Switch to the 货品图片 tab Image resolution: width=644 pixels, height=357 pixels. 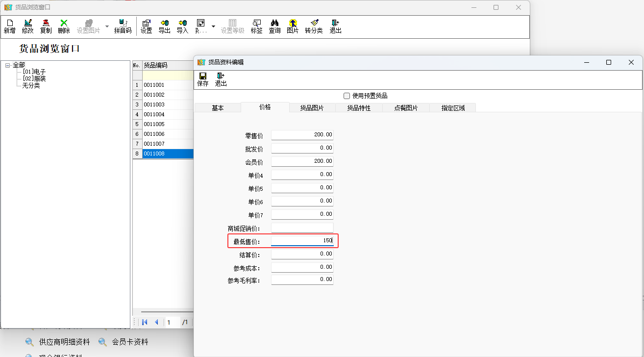click(x=312, y=108)
